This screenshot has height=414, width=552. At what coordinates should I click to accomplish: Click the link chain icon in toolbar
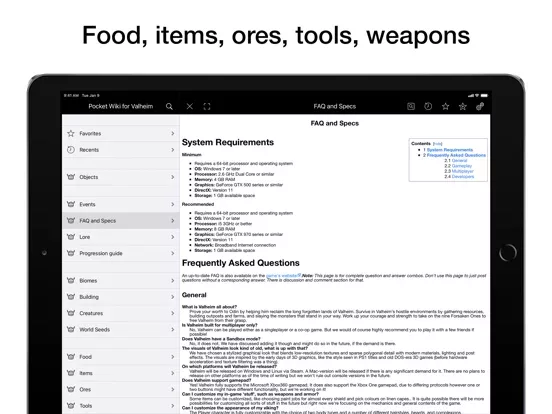[480, 106]
